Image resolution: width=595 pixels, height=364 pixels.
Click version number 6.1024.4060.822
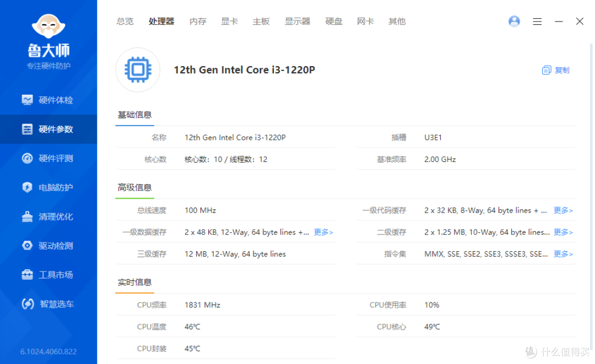[48, 352]
